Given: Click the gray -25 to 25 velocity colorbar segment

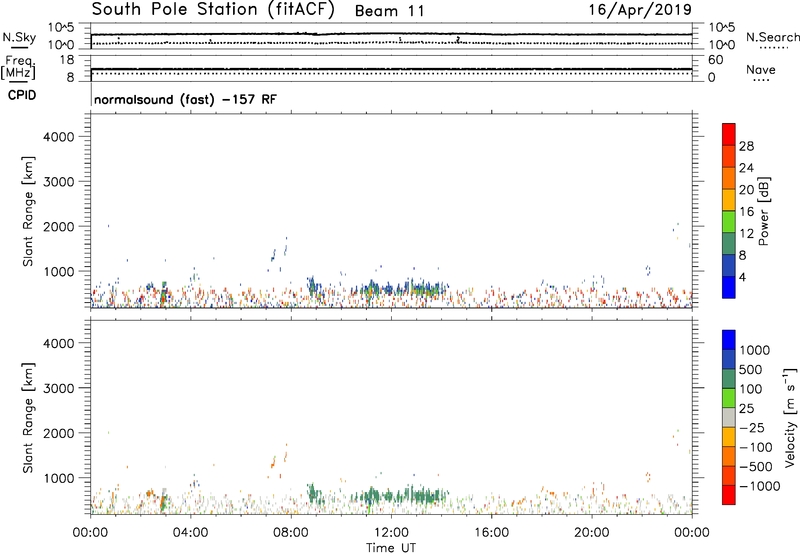Looking at the screenshot, I should [729, 417].
